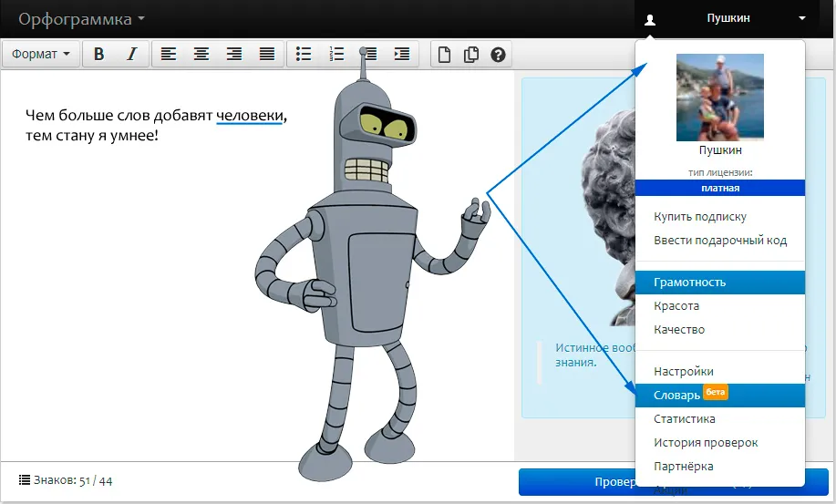Screen dimensions: 836x504
Task: Align text to the right
Action: point(234,54)
